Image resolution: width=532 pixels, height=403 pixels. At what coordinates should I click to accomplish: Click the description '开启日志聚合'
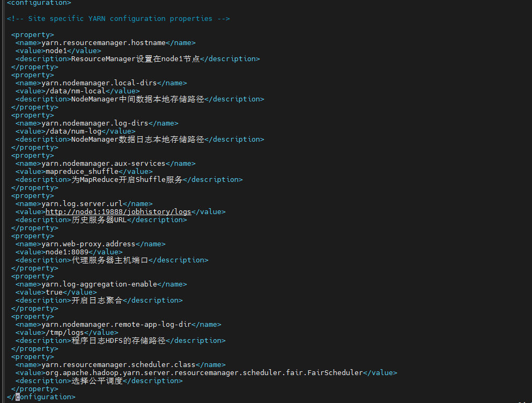(97, 301)
